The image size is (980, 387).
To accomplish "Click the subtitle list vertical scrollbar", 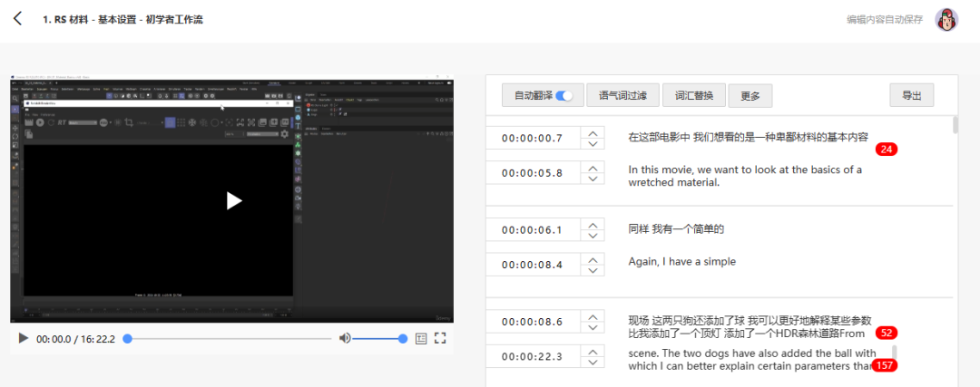I will [x=955, y=124].
